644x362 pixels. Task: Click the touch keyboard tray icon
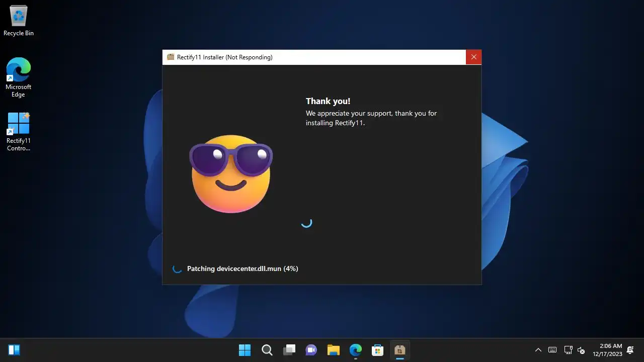coord(552,350)
